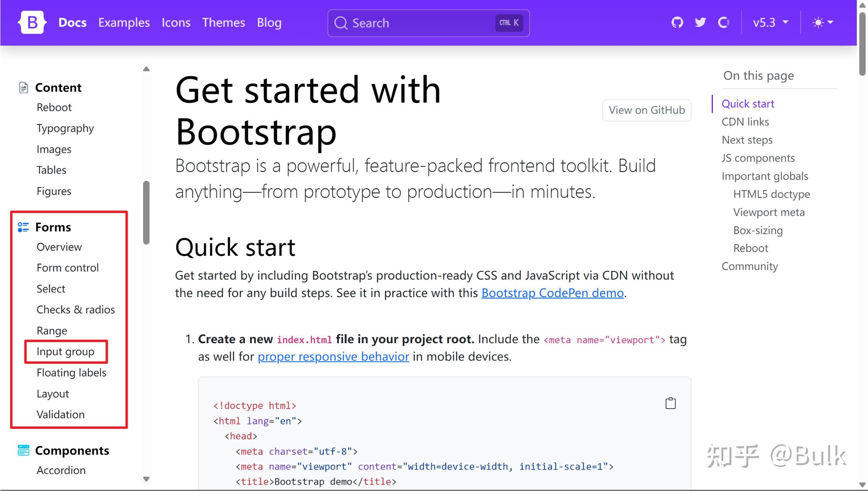Open Input group in sidebar
The image size is (868, 491).
[65, 351]
